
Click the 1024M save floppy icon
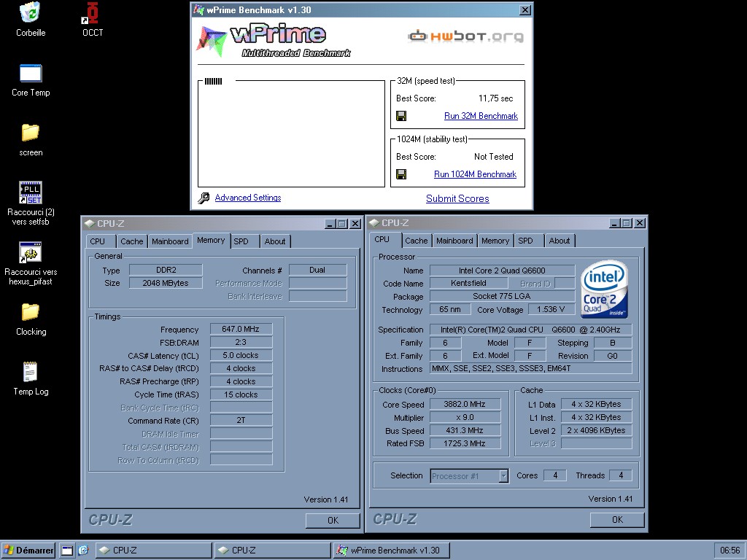click(x=401, y=174)
